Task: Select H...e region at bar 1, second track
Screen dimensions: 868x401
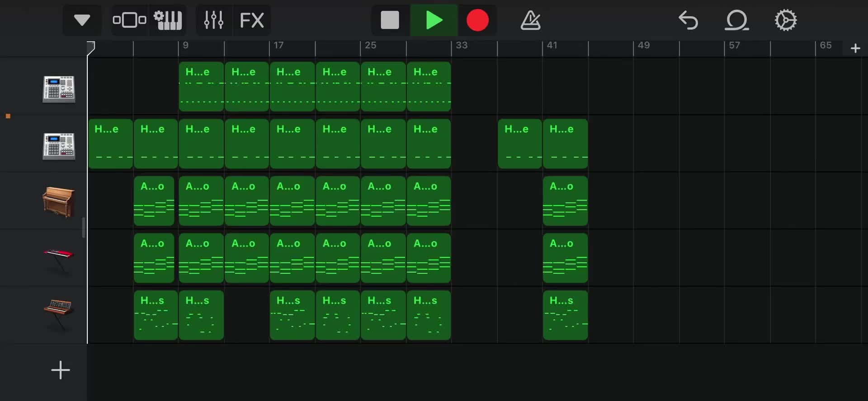Action: pos(110,144)
